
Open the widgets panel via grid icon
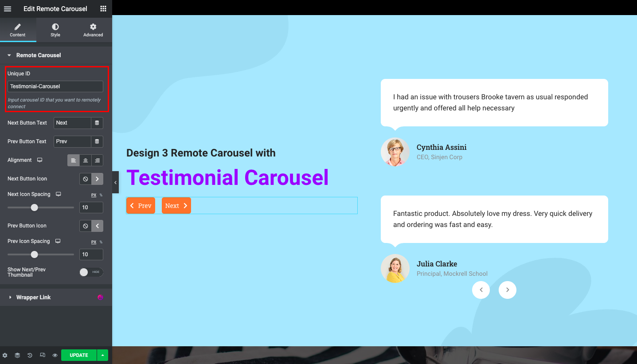click(103, 8)
